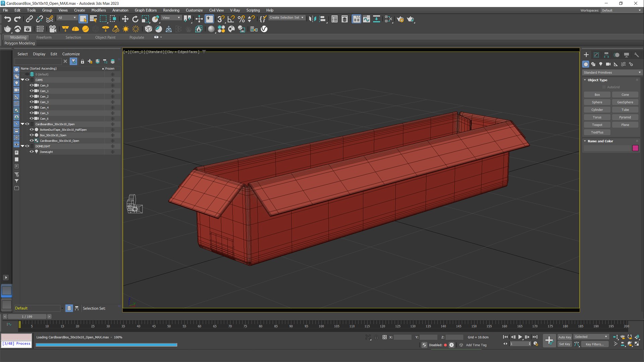
Task: Open the Selected key filter dropdown
Action: (591, 337)
